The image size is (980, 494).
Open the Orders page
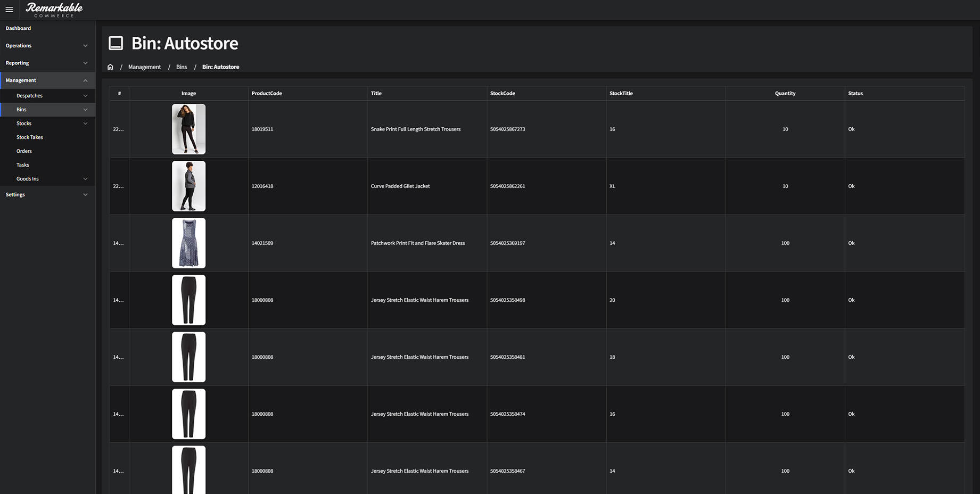pos(24,151)
